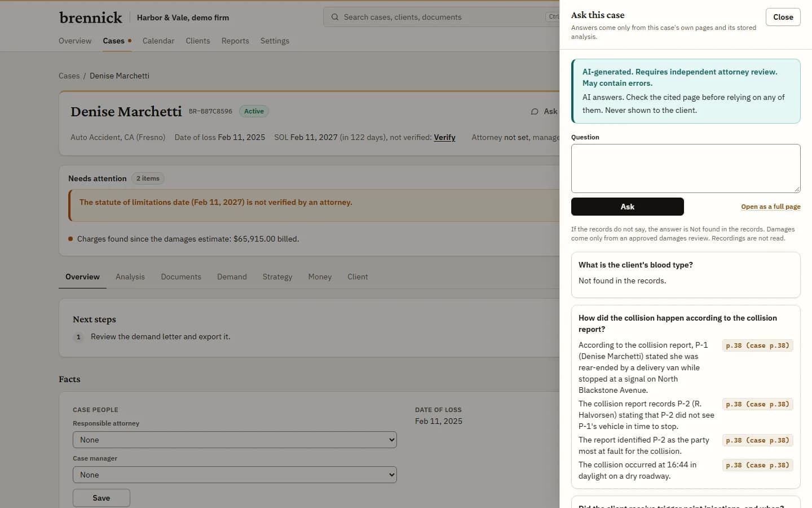Open the Clients nav item
The image size is (812, 508).
click(x=198, y=41)
